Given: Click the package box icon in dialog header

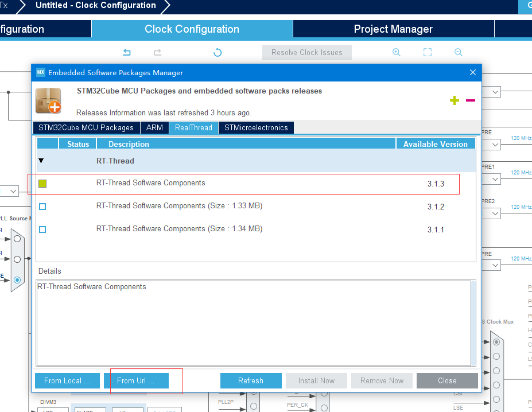Looking at the screenshot, I should [x=49, y=101].
